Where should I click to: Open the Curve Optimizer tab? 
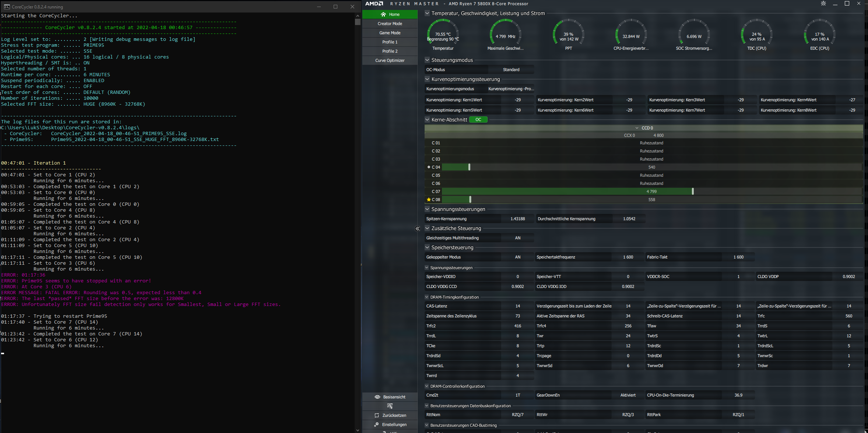tap(390, 60)
